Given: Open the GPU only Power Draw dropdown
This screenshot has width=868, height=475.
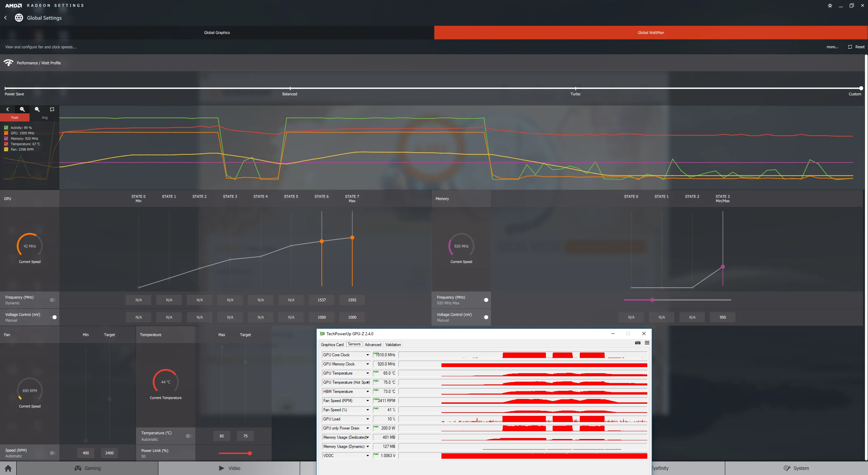Looking at the screenshot, I should [x=368, y=428].
